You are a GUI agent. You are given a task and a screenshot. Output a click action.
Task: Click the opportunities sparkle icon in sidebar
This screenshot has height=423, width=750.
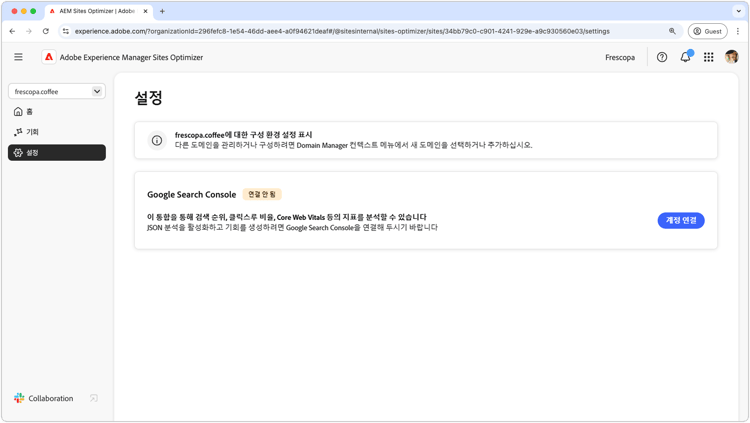tap(18, 132)
